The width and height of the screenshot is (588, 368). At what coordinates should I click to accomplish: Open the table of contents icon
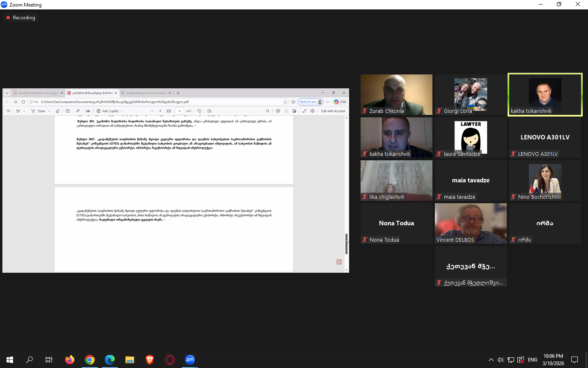pos(8,111)
